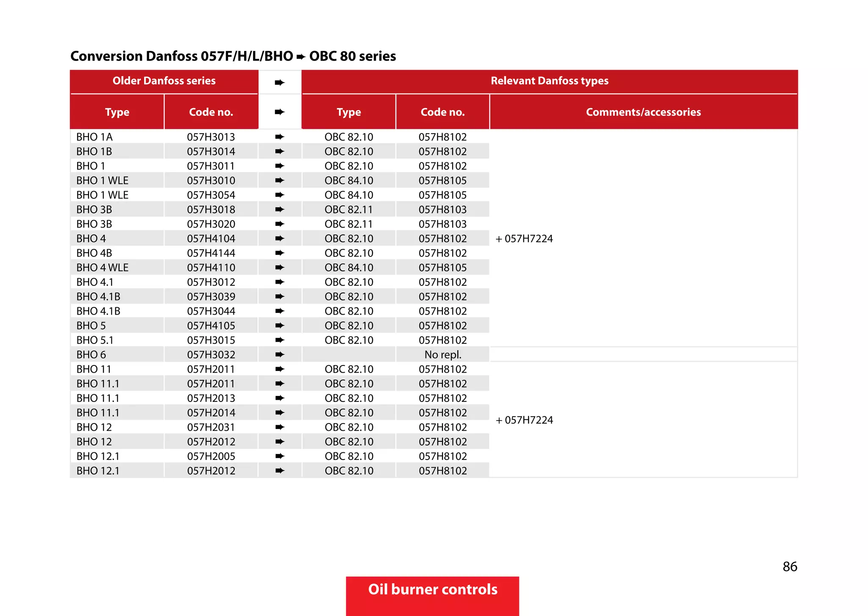The width and height of the screenshot is (868, 616).
Task: Click the lower '+ 057H7224' comment
Action: [524, 420]
